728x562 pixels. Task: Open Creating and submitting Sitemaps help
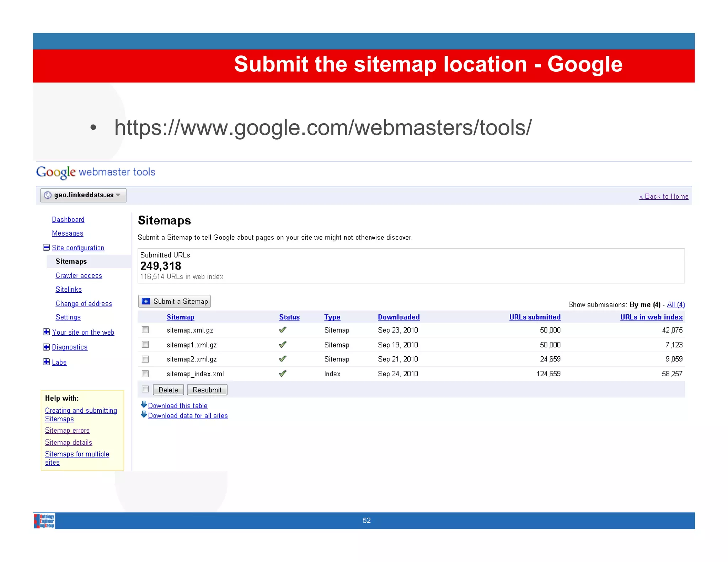pos(81,415)
